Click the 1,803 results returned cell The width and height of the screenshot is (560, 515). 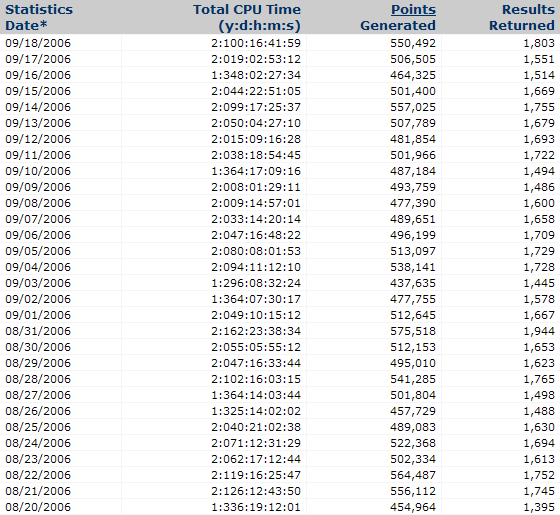(x=539, y=43)
